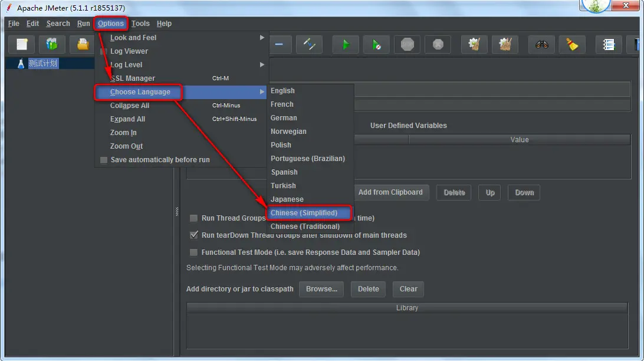Image resolution: width=644 pixels, height=361 pixels.
Task: Select Expand All menu entry
Action: (182, 119)
